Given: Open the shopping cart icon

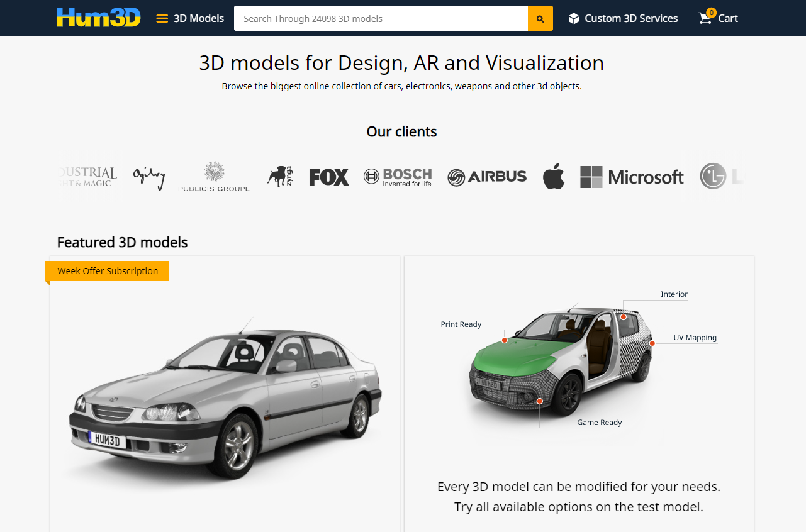Looking at the screenshot, I should click(706, 18).
